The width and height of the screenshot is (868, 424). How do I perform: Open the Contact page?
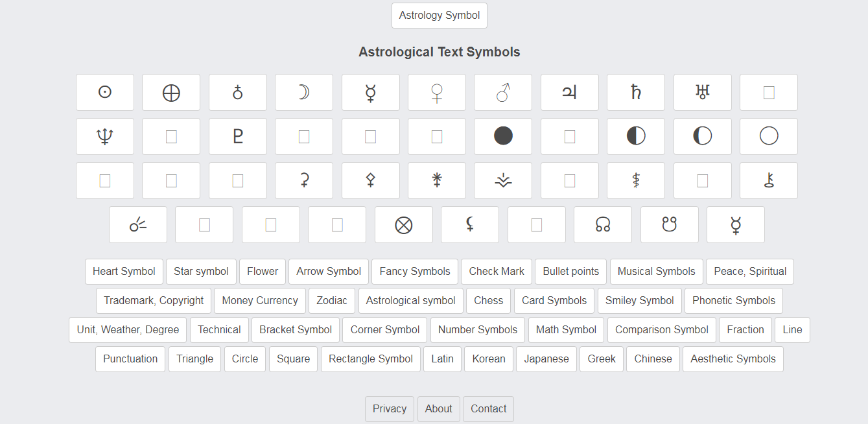coord(489,409)
